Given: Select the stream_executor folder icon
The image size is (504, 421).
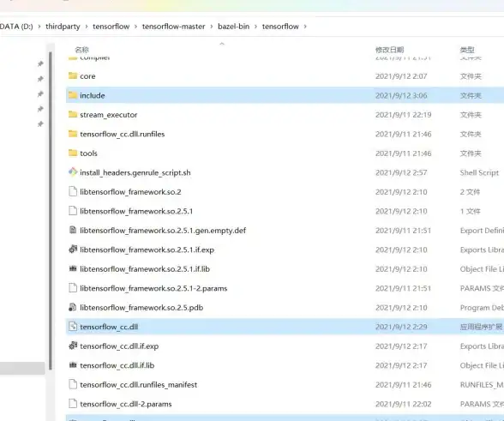Looking at the screenshot, I should coord(73,114).
